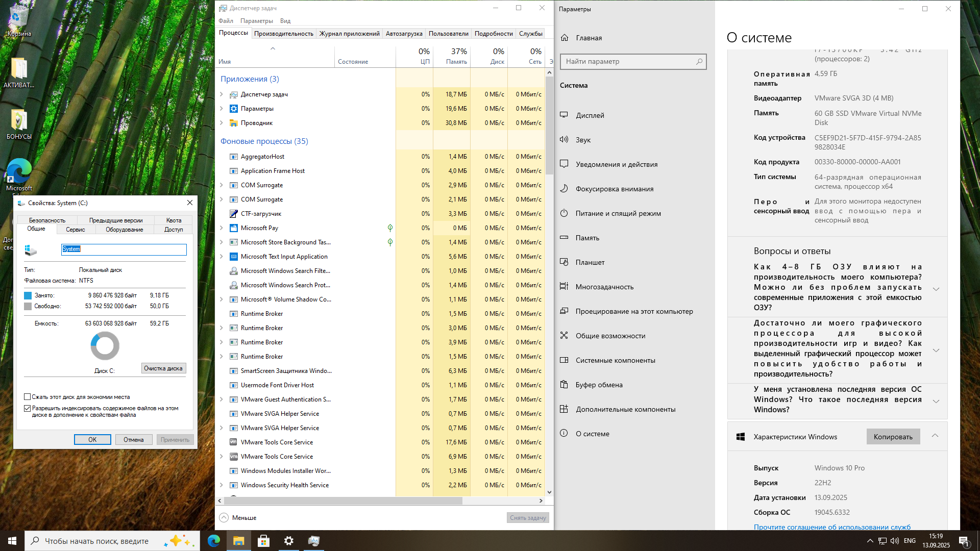Expand Task Manager app entry
This screenshot has height=551, width=980.
point(222,94)
